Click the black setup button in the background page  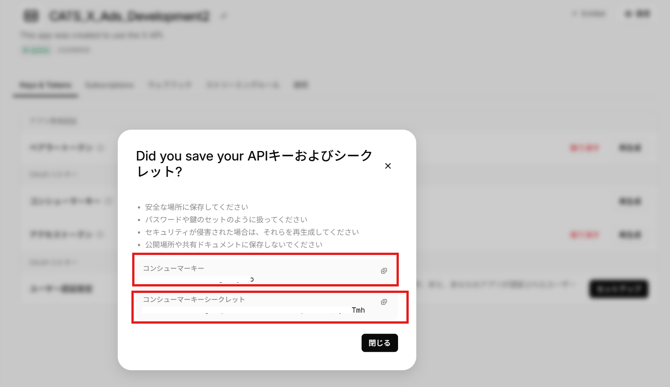[619, 289]
